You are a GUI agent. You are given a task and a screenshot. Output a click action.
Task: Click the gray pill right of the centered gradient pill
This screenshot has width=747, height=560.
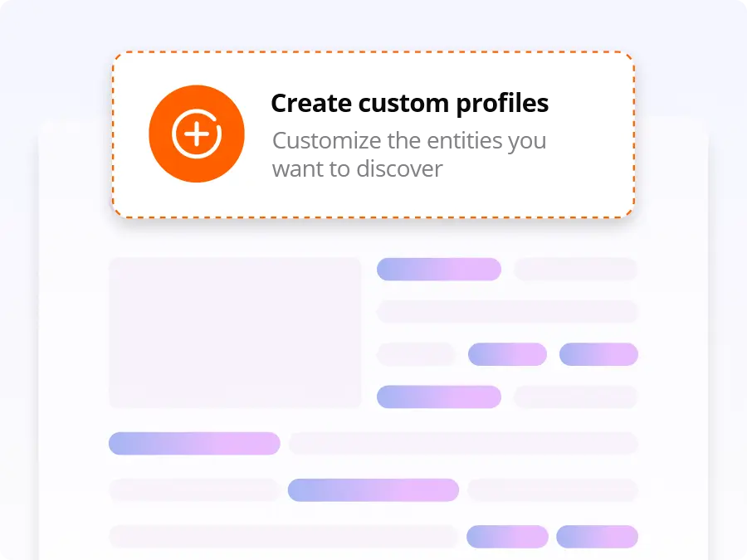[553, 490]
